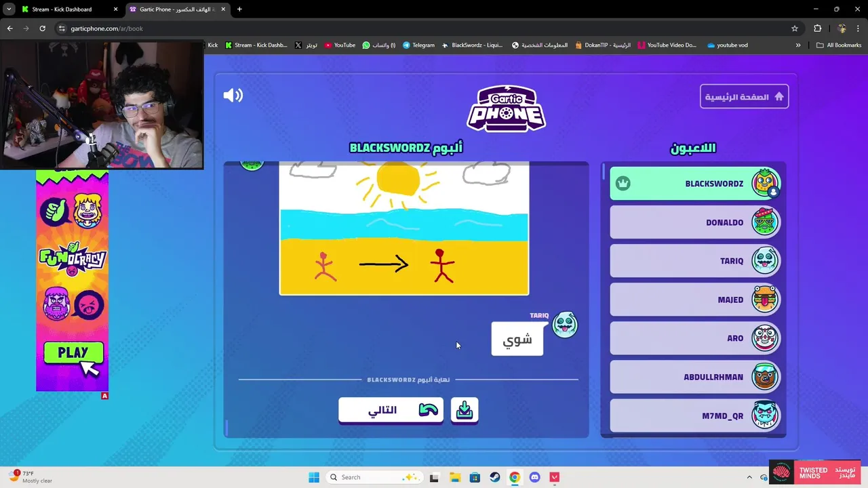
Task: Click the Gartic Phone logo
Action: point(506,108)
